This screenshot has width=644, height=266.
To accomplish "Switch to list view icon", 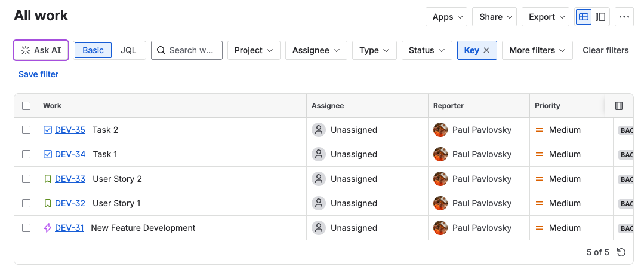I will (584, 17).
